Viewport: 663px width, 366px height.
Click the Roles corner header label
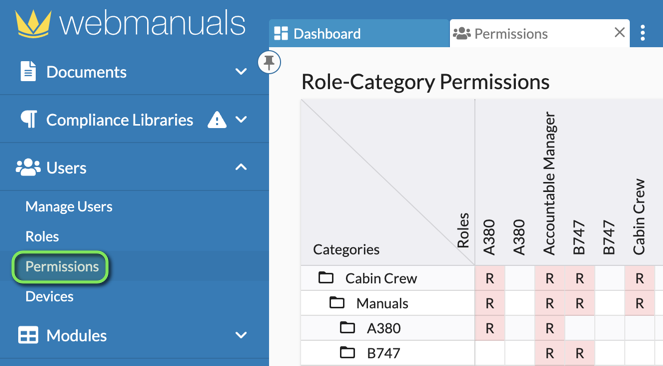point(463,230)
